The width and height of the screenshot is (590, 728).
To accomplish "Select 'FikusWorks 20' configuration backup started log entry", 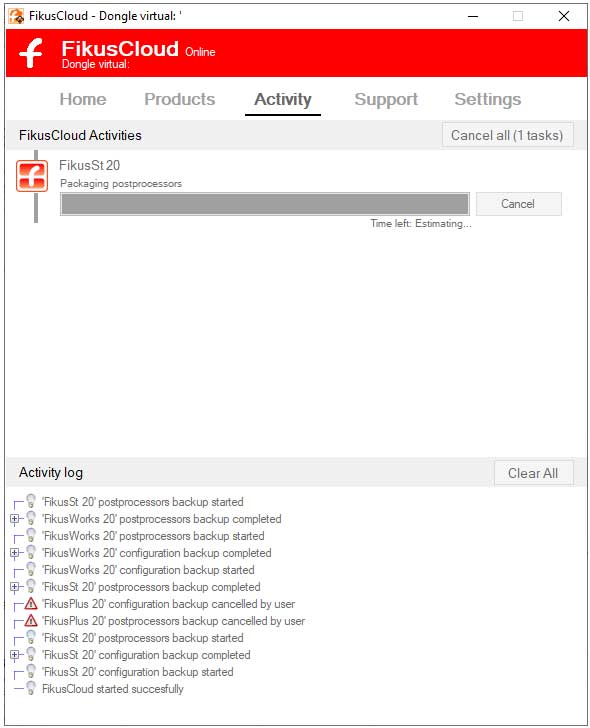I will [148, 570].
